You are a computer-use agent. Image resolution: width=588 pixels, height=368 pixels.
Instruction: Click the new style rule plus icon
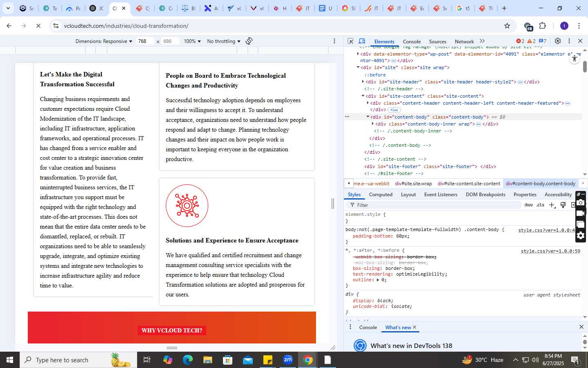(x=552, y=205)
